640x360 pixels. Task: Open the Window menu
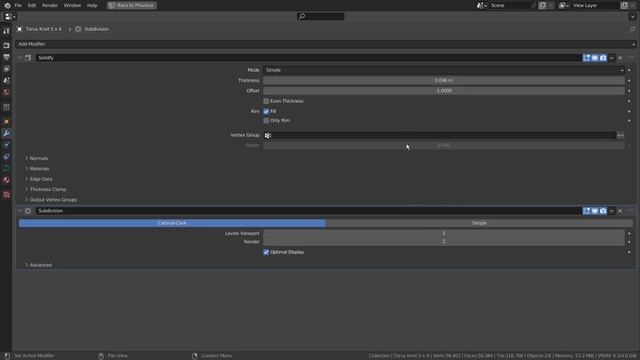click(x=72, y=5)
